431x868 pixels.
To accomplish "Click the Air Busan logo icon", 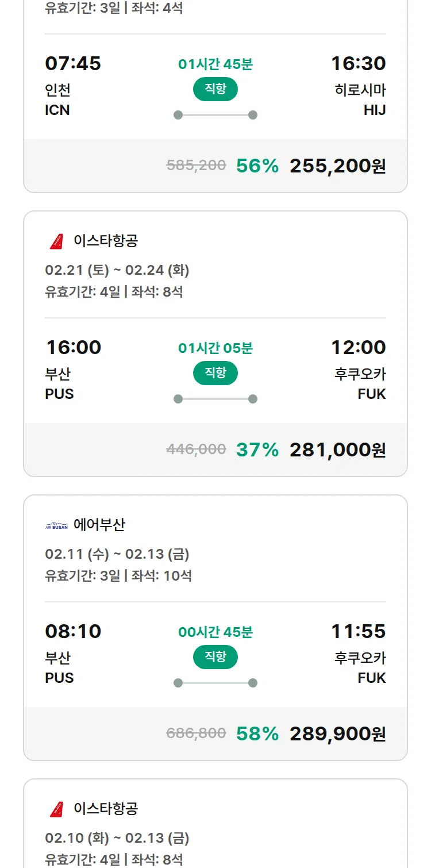I will click(x=56, y=525).
